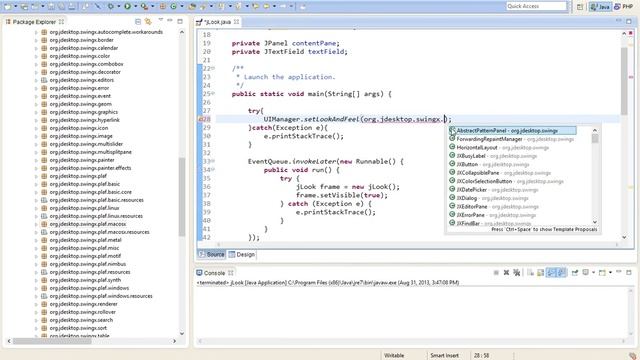Click the Writable status bar entry

394,356
